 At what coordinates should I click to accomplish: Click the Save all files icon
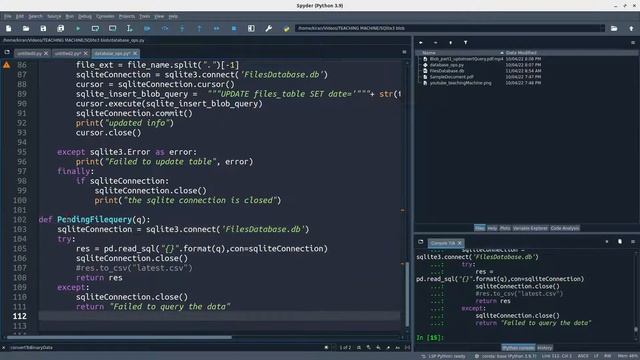tap(60, 28)
